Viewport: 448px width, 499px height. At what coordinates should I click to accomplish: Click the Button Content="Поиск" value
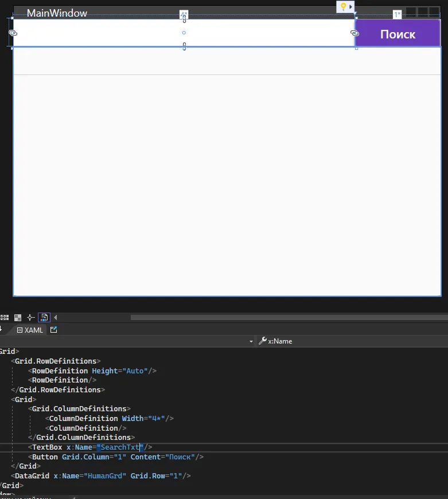180,457
